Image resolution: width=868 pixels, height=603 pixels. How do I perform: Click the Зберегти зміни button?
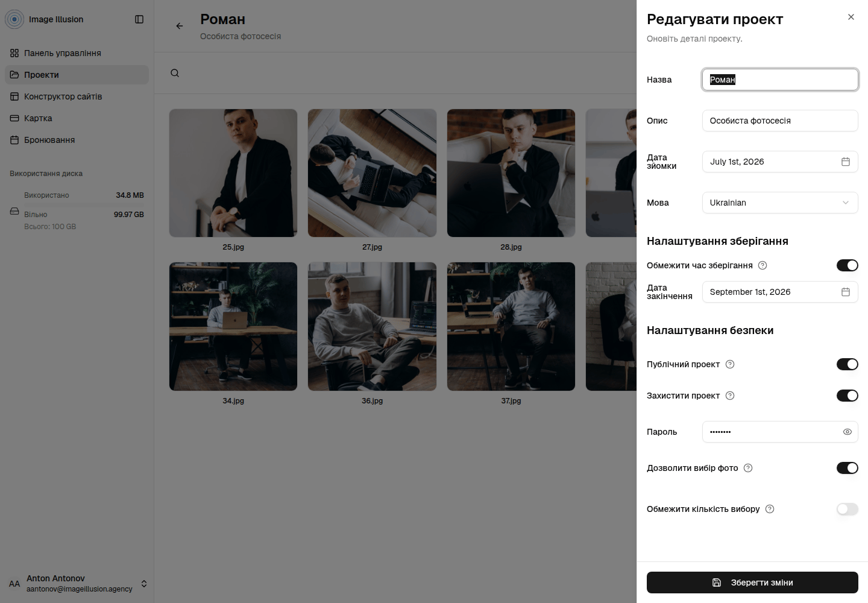click(x=752, y=582)
